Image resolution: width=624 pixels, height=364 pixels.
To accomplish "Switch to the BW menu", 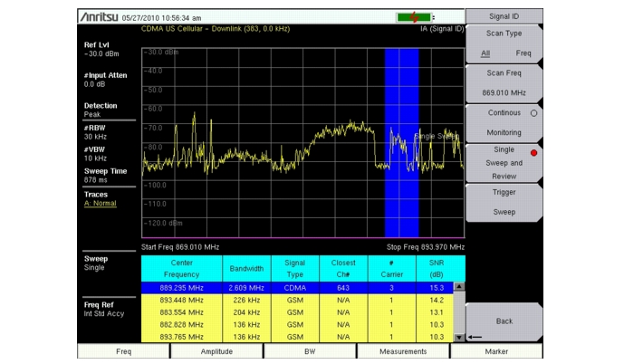I will pyautogui.click(x=309, y=351).
